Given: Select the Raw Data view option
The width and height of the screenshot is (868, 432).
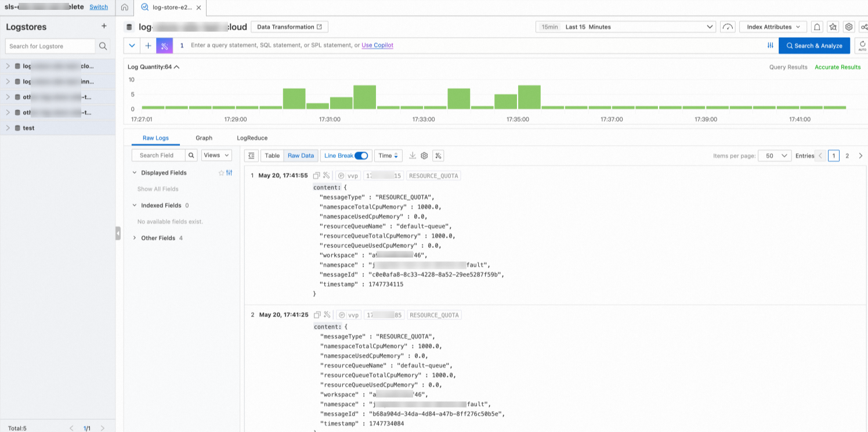Looking at the screenshot, I should (301, 156).
